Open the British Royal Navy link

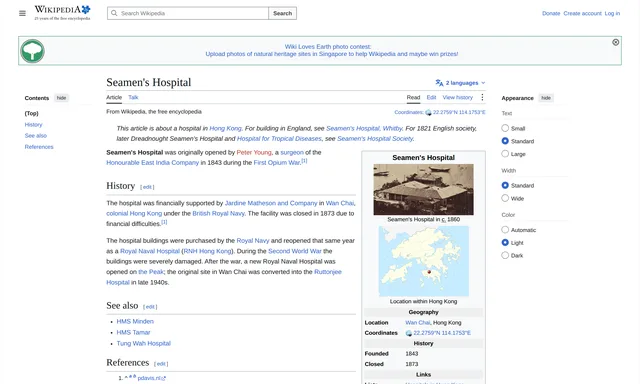tap(218, 213)
